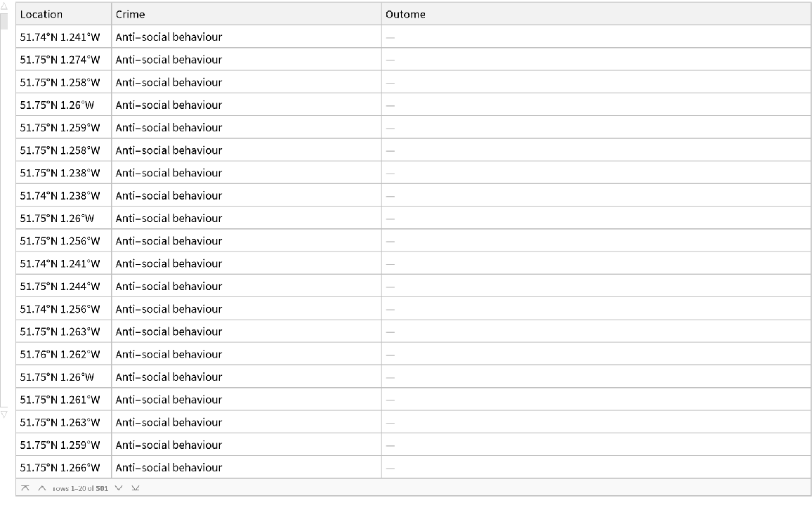Select the 51.75°N 1.244°W location cell
Image resolution: width=812 pixels, height=510 pixels.
[x=60, y=286]
